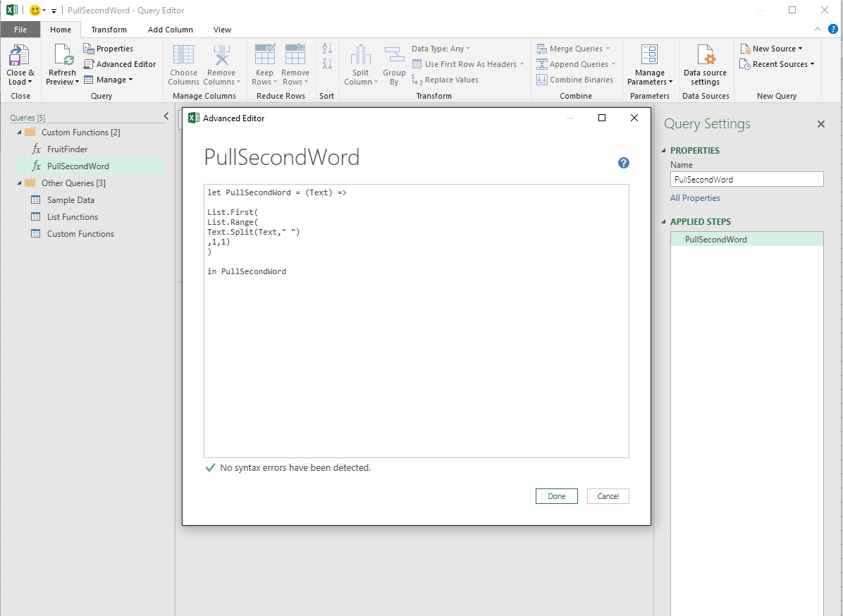Image resolution: width=843 pixels, height=616 pixels.
Task: Click the smiley feedback icon in title bar
Action: [35, 10]
